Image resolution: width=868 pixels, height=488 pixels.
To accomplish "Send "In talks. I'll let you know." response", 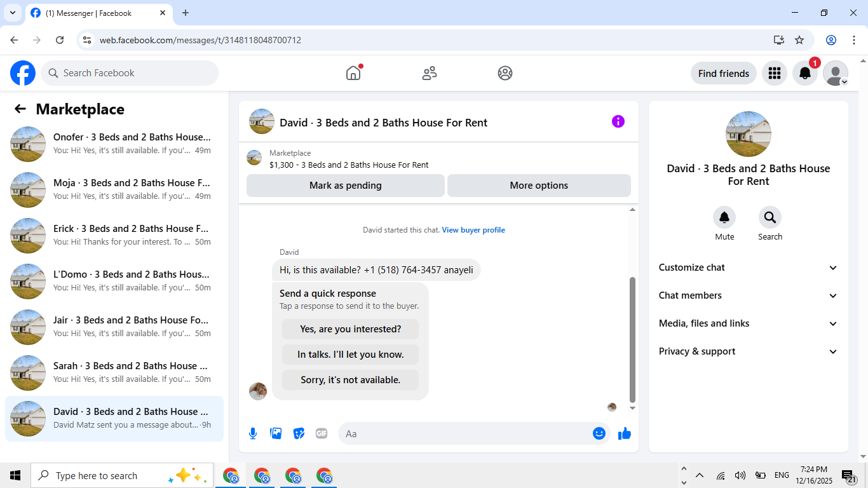I will click(x=351, y=355).
